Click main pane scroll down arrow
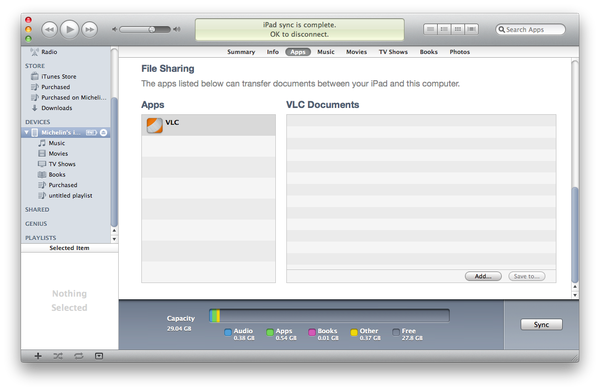The image size is (600, 391). click(x=575, y=295)
